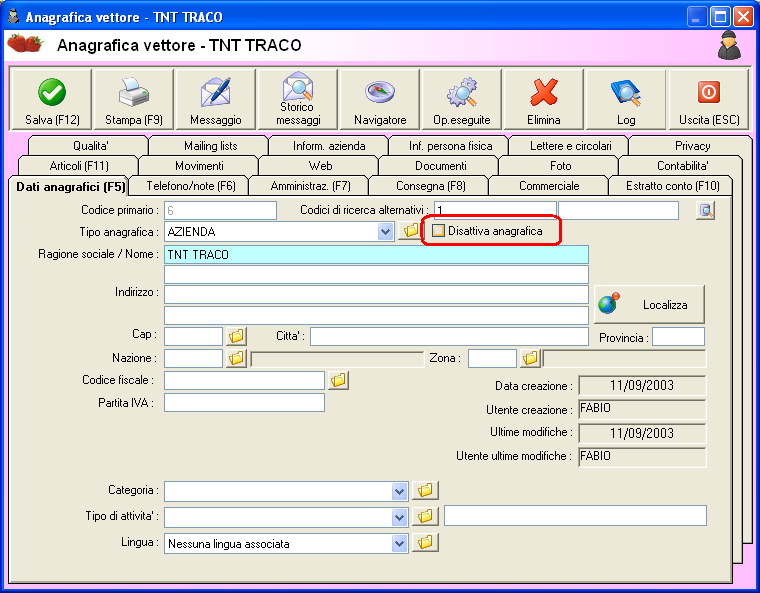Expand the Tipo anagrafica dropdown
Image resolution: width=760 pixels, height=593 pixels.
coord(385,232)
